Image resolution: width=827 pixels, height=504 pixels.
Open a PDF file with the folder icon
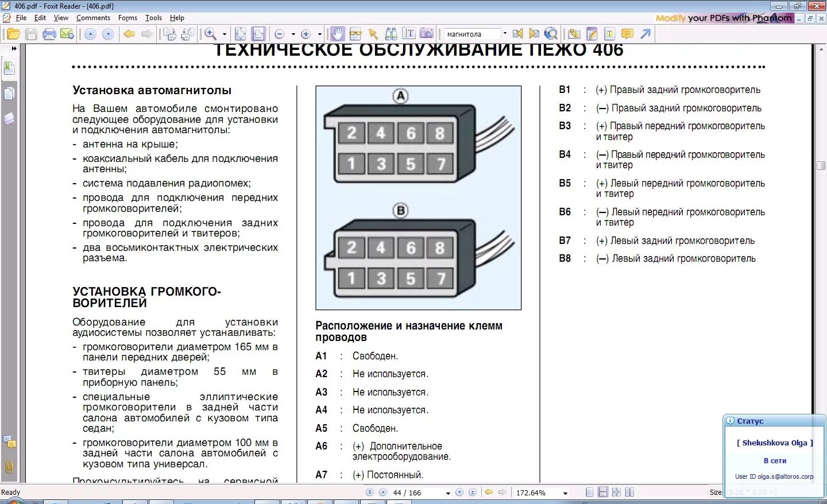tap(13, 34)
